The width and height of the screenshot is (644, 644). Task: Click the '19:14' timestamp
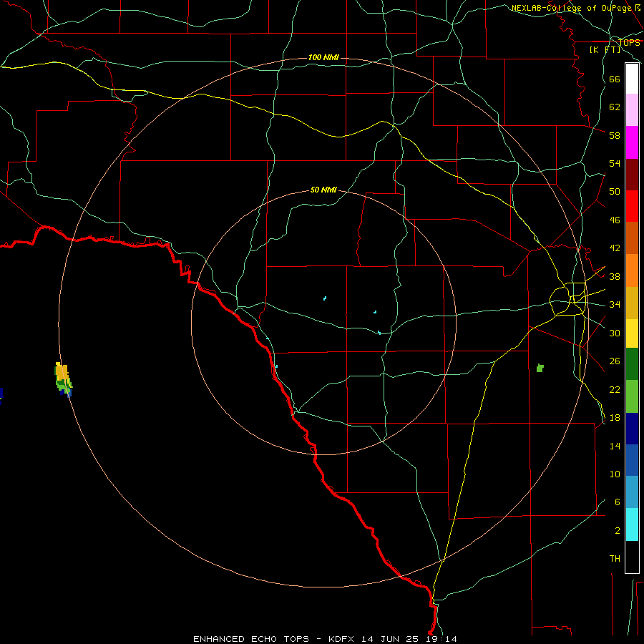click(440, 639)
